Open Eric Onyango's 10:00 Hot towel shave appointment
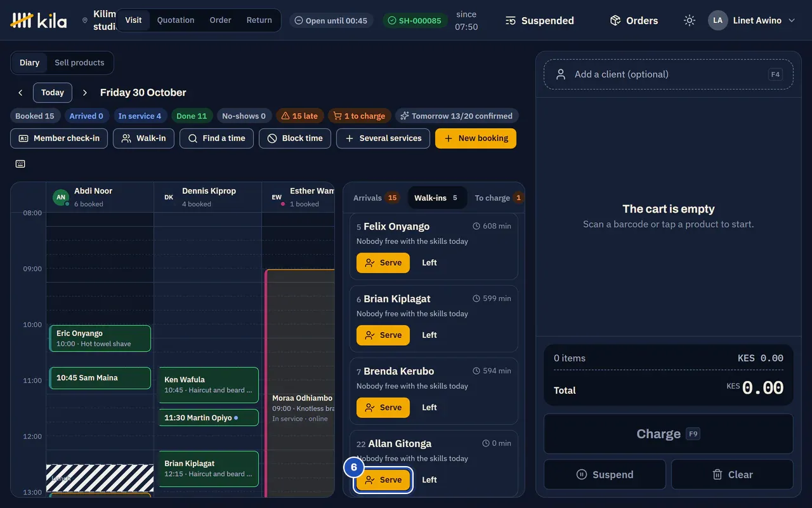The width and height of the screenshot is (812, 508). click(100, 338)
